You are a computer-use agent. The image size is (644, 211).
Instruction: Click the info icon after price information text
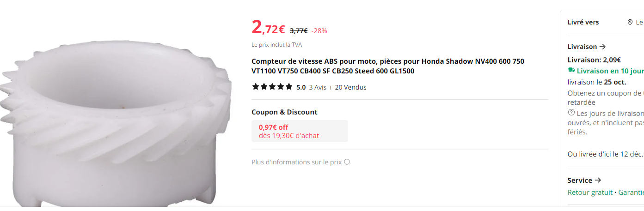(347, 162)
